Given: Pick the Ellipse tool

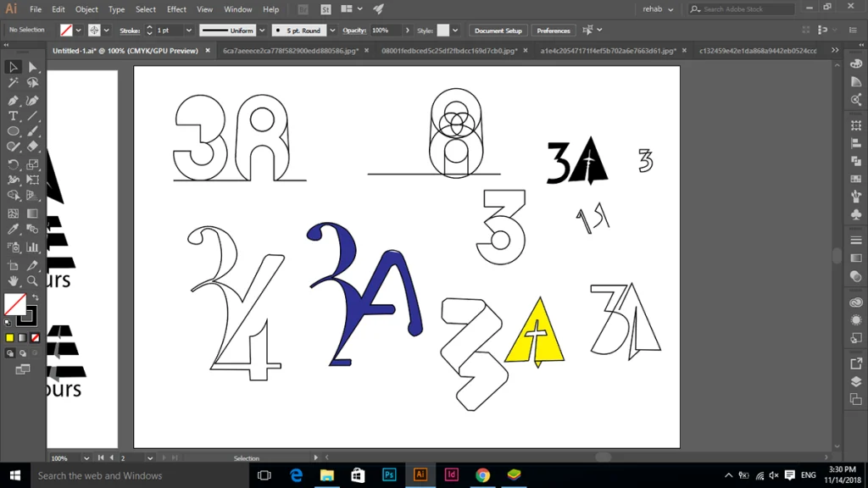Looking at the screenshot, I should click(x=13, y=131).
